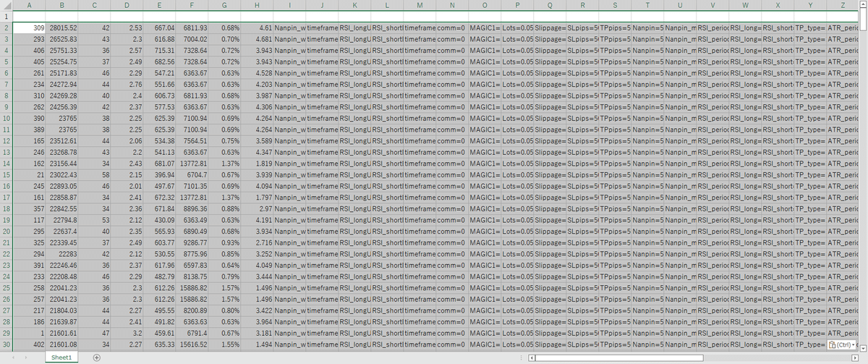Screen dimensions: 868x364
Task: Switch to the Sheet1 tab
Action: tap(61, 357)
